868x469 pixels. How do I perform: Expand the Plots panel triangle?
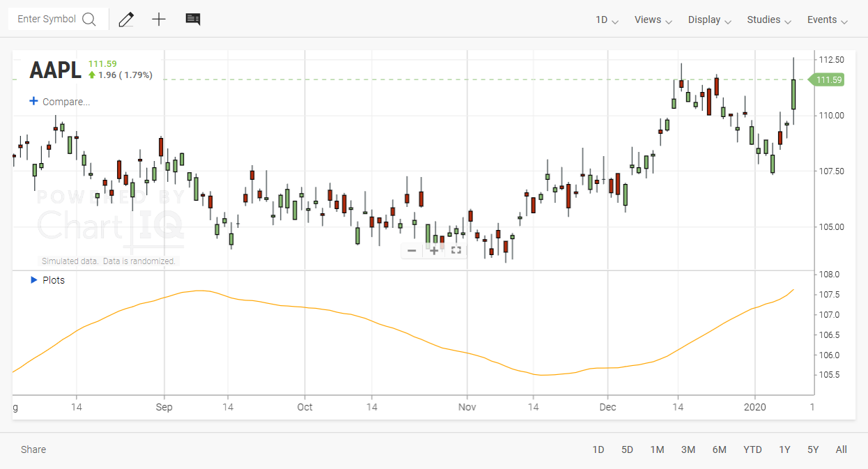click(33, 279)
